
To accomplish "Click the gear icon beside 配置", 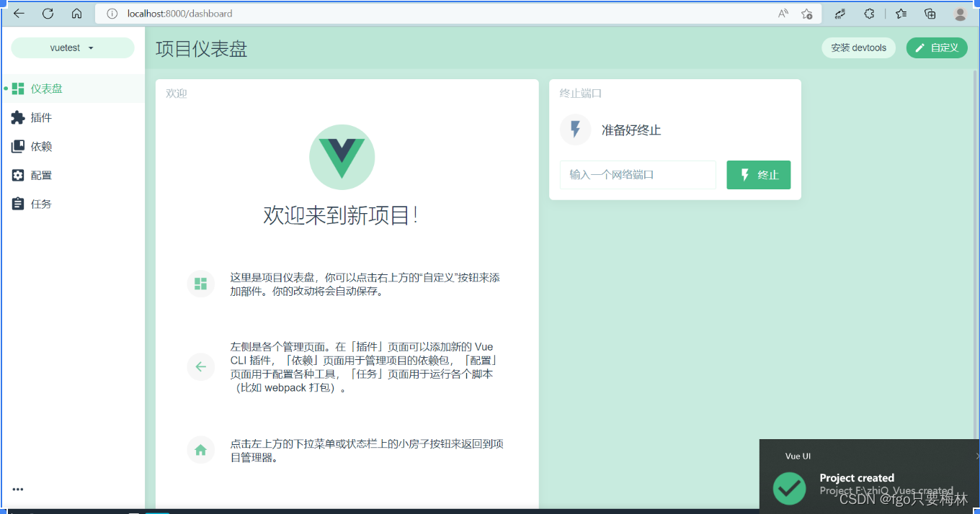I will 18,175.
